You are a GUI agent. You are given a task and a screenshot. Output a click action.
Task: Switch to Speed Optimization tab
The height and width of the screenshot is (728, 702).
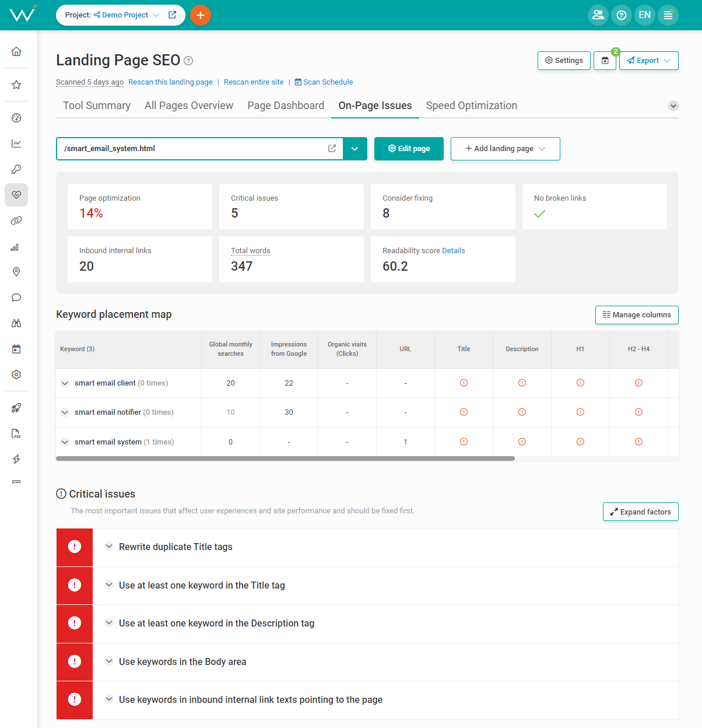[x=472, y=106]
